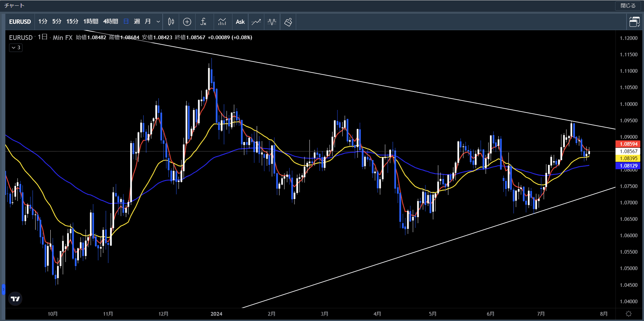
Task: Click the 終値1.08567 close value in legend
Action: pos(190,38)
